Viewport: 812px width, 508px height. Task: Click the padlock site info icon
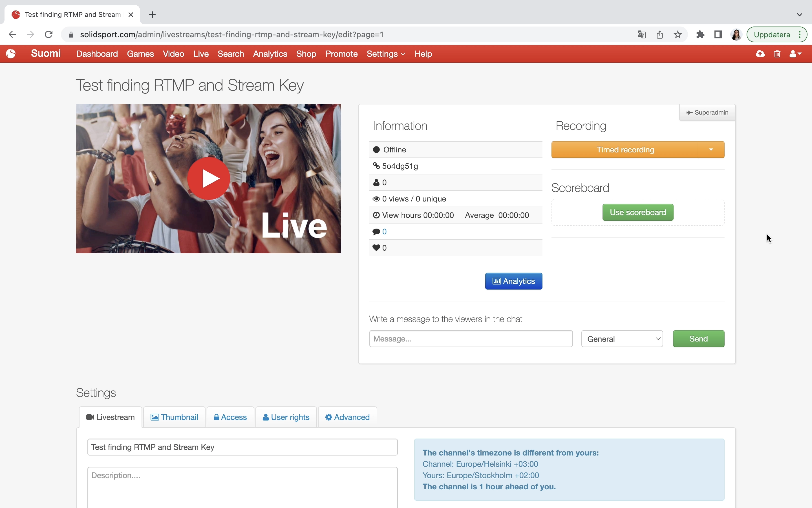71,35
